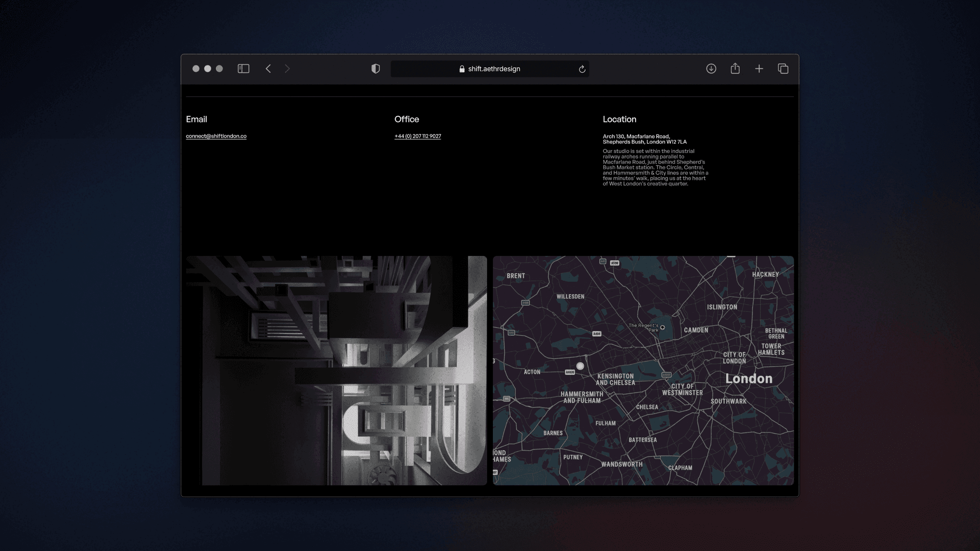Viewport: 980px width, 551px height.
Task: Click the ACTON label on map
Action: point(532,372)
